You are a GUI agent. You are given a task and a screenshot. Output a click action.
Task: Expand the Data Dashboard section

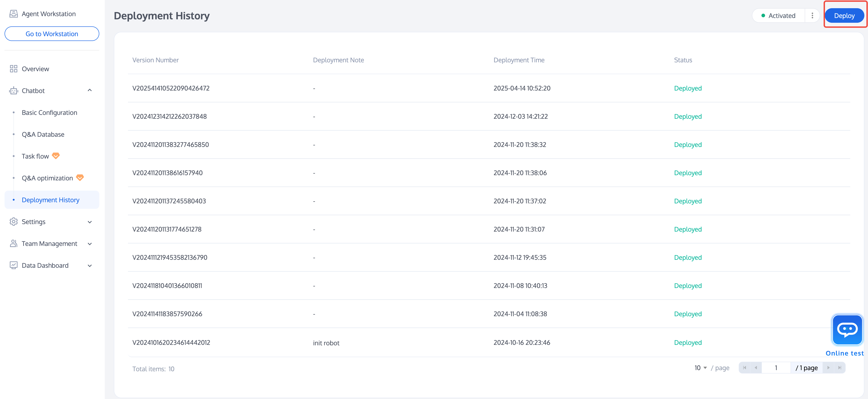click(90, 266)
